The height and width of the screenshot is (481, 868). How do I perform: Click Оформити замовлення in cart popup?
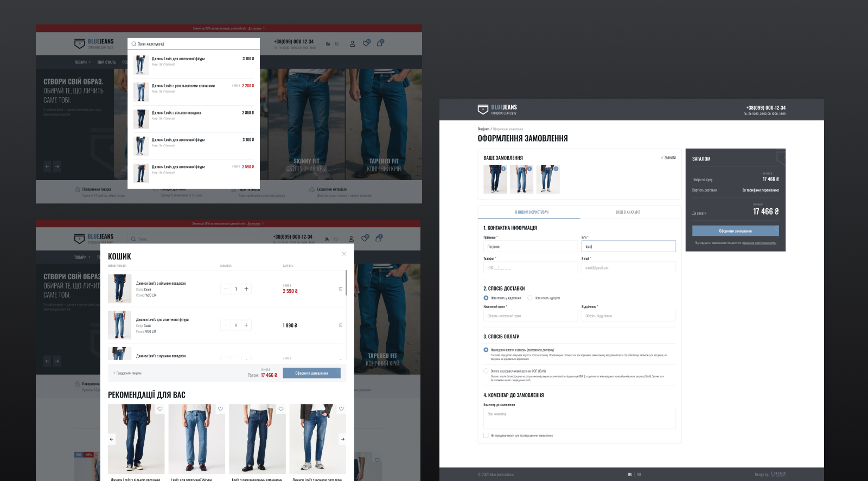point(311,373)
